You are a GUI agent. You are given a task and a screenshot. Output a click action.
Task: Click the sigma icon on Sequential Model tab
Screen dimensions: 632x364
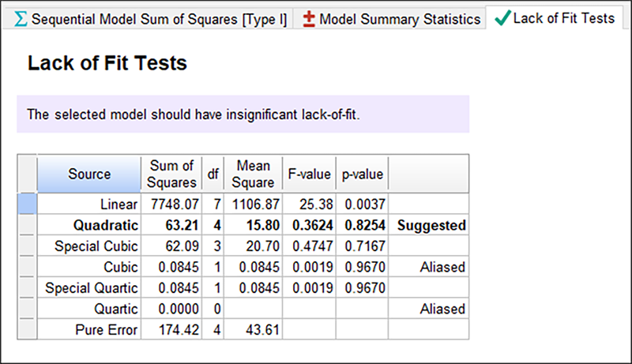tap(21, 19)
